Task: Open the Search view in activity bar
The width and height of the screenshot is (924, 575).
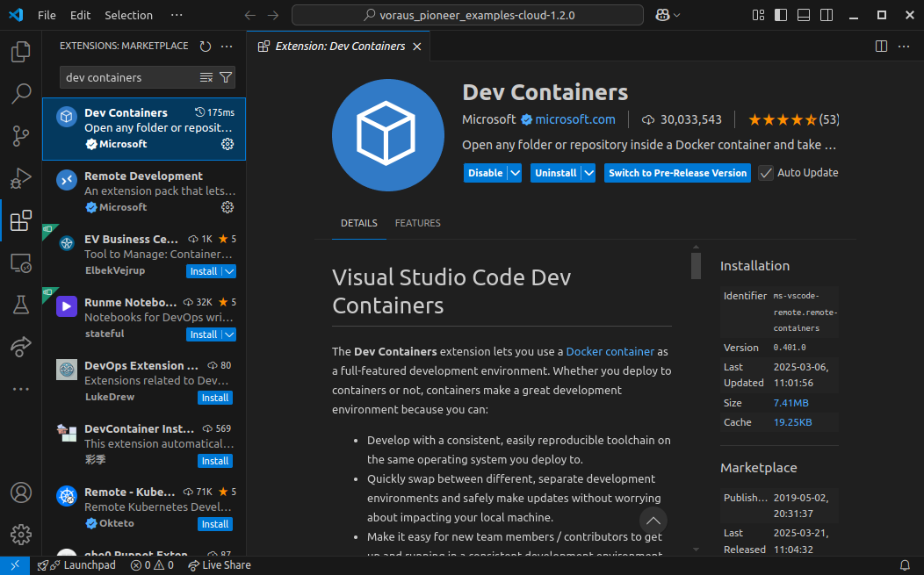Action: coord(20,94)
